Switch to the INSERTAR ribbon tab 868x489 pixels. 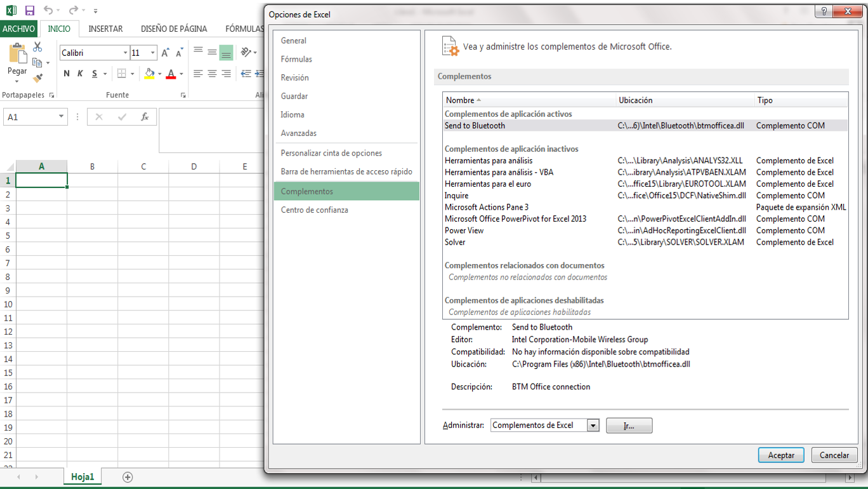(105, 29)
